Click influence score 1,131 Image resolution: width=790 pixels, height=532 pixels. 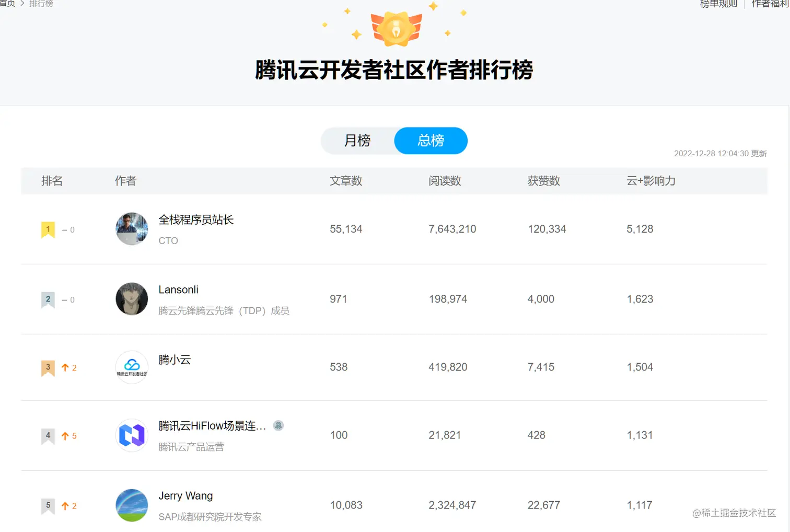pos(640,435)
